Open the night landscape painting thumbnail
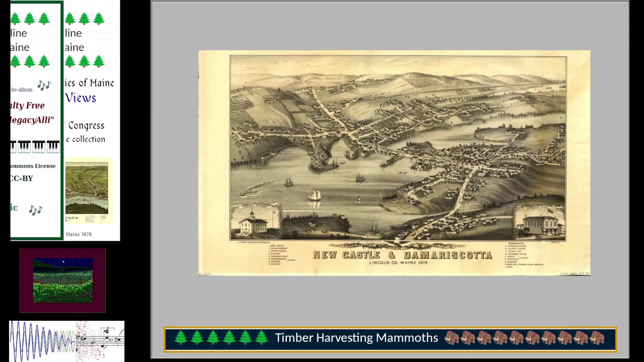 (x=63, y=281)
